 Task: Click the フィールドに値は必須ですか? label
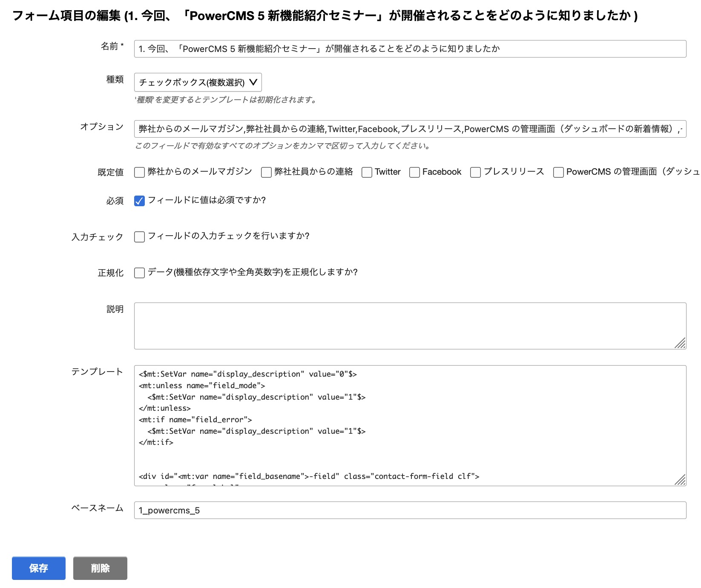[207, 200]
